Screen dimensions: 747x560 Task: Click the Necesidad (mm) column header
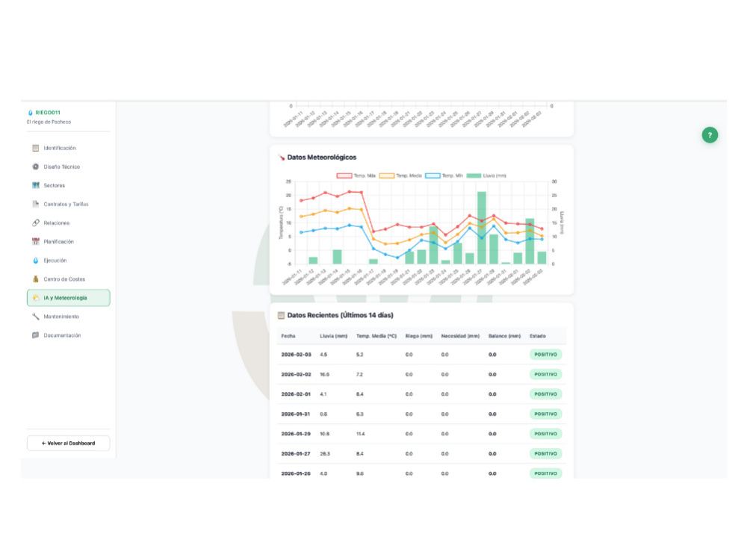tap(460, 336)
